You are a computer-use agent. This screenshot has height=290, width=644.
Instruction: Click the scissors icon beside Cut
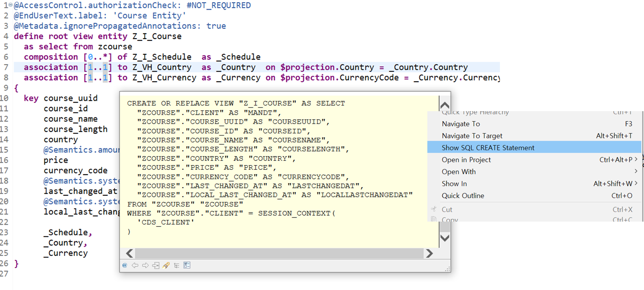[434, 209]
